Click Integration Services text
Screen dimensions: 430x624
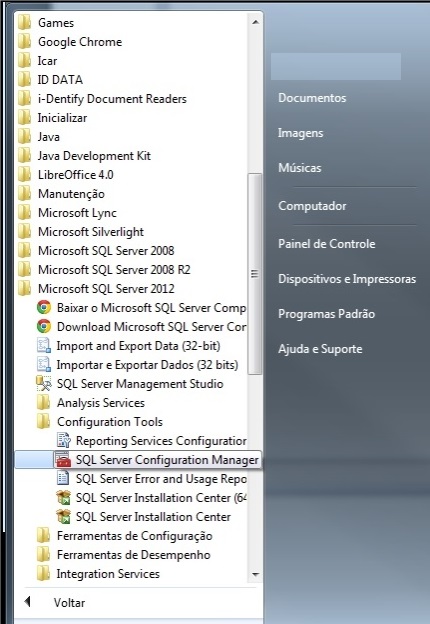pyautogui.click(x=108, y=574)
